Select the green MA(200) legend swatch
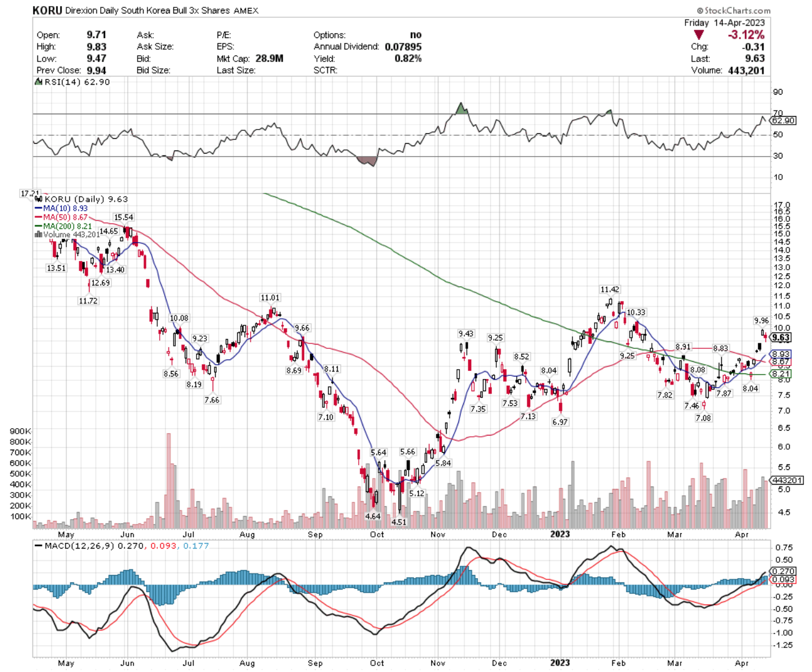The image size is (812, 672). pos(39,226)
